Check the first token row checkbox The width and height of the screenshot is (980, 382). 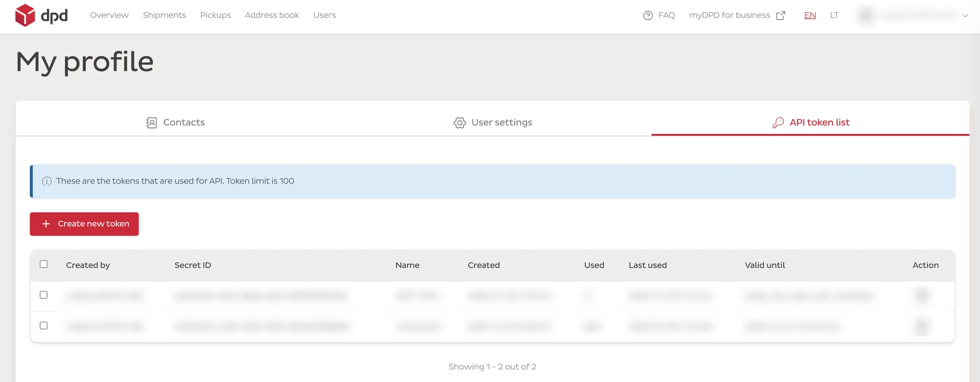44,295
